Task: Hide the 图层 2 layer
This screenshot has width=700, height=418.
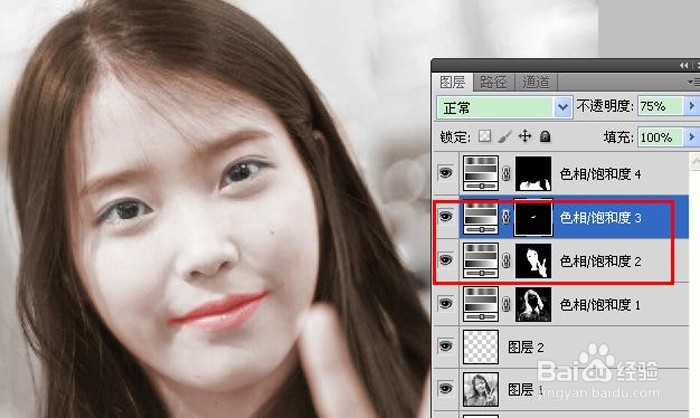Action: [x=446, y=346]
